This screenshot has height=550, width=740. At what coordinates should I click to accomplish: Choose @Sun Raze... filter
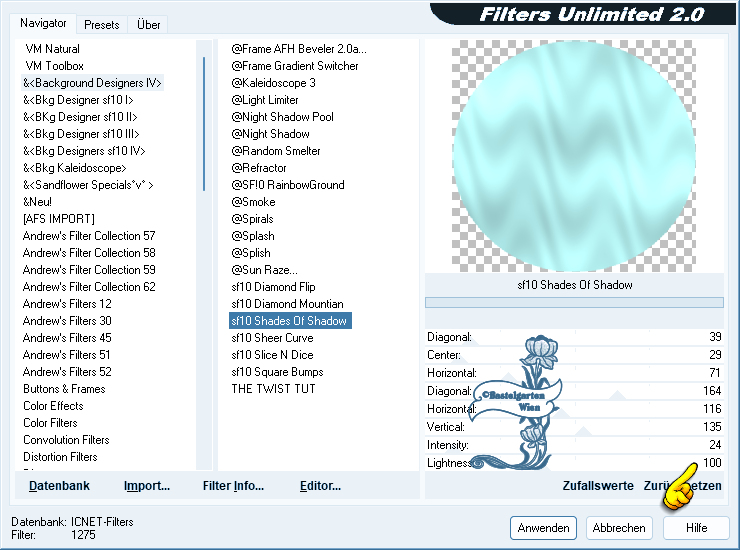pyautogui.click(x=264, y=270)
